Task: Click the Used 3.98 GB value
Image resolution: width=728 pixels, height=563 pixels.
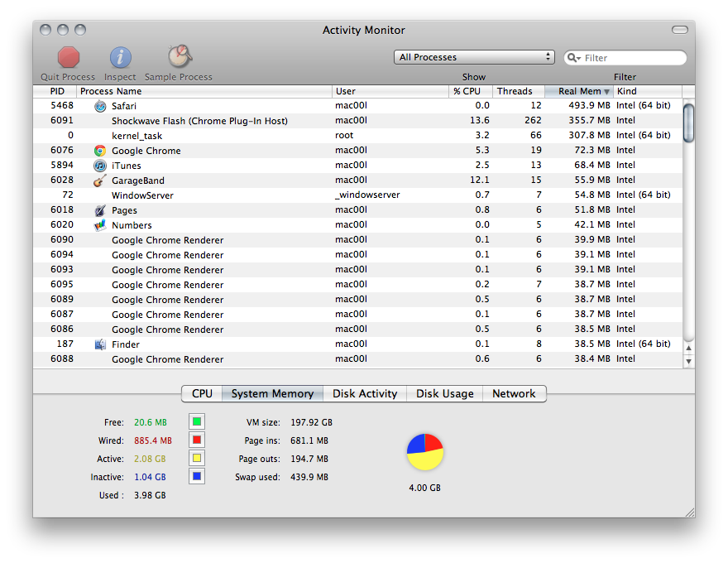Action: (x=150, y=495)
